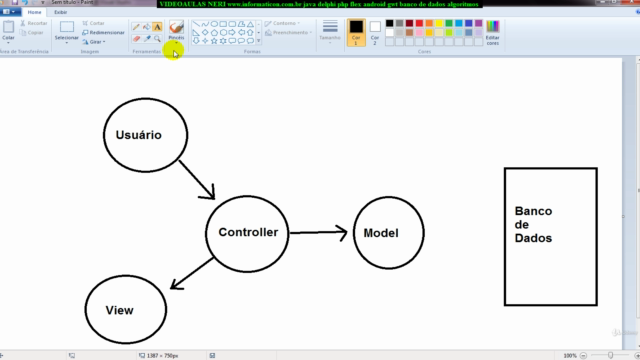Viewport: 640px width, 360px height.
Task: Select the Eraser tool
Action: click(x=136, y=38)
